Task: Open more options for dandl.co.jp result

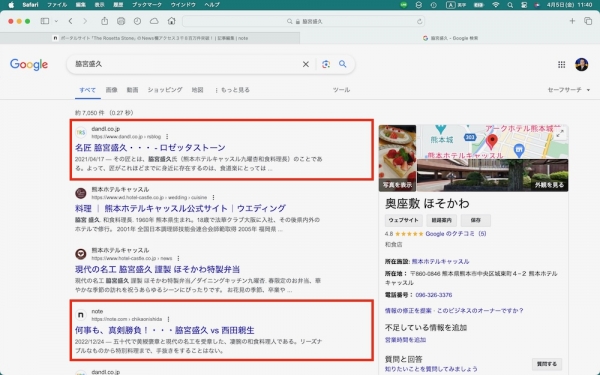Action: [167, 137]
